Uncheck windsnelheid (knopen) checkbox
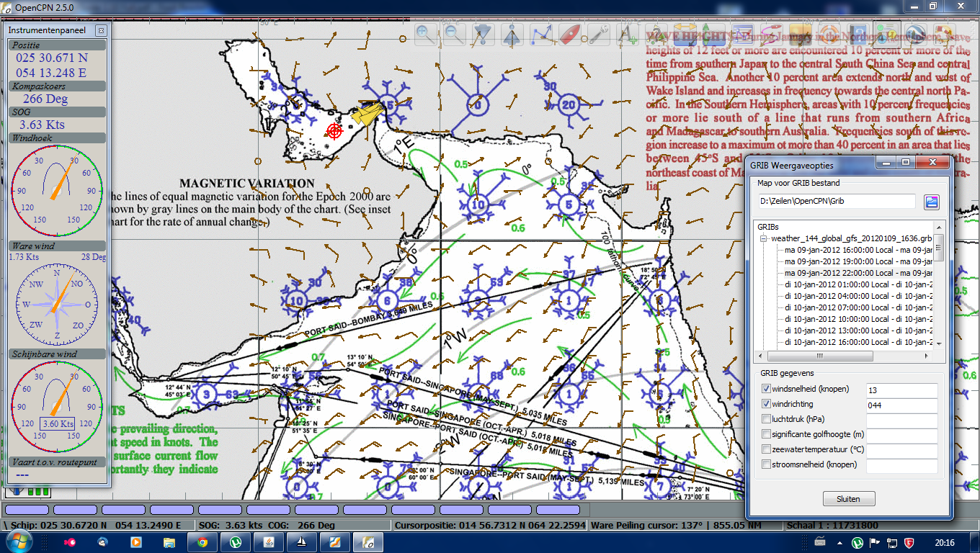This screenshot has width=980, height=553. click(766, 390)
